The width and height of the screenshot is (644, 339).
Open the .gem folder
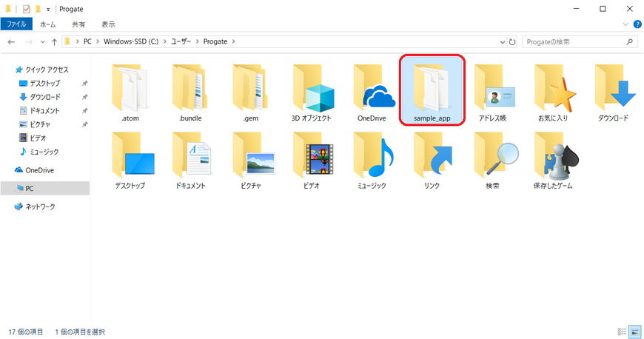[x=250, y=93]
